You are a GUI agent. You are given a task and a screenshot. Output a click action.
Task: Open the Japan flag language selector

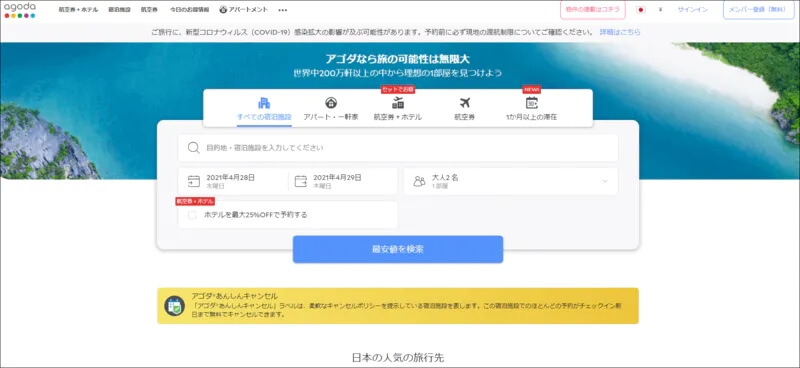pos(641,10)
